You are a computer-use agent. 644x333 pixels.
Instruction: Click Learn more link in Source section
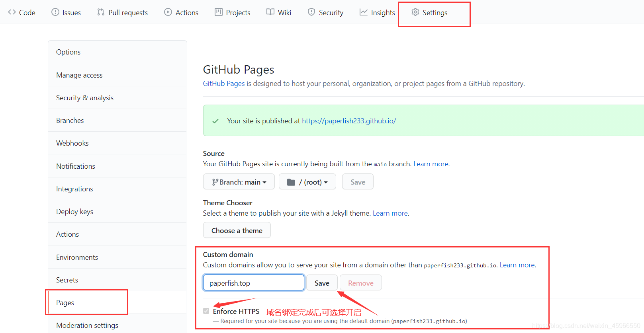tap(431, 164)
